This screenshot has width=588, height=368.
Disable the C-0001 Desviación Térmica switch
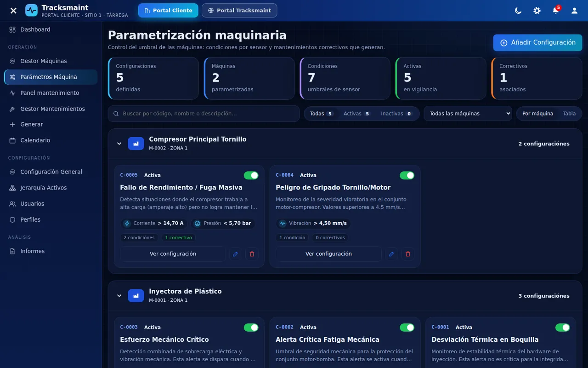point(563,328)
